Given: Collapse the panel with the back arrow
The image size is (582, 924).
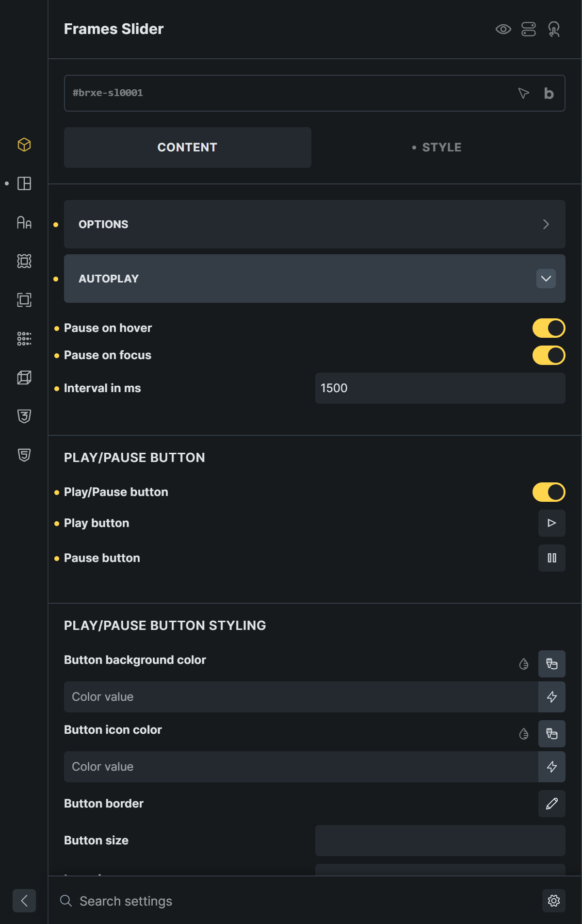Looking at the screenshot, I should pos(24,901).
